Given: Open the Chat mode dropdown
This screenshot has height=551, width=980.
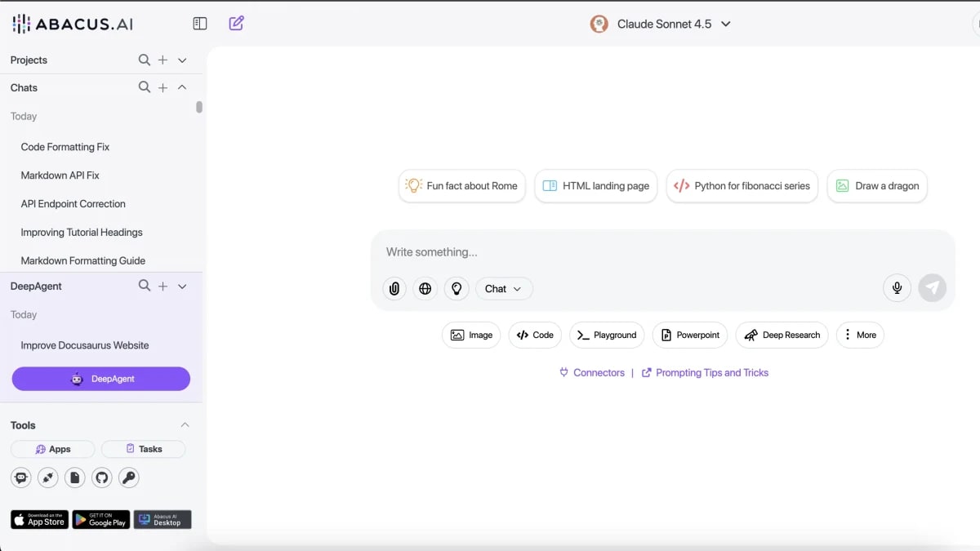Looking at the screenshot, I should (504, 288).
